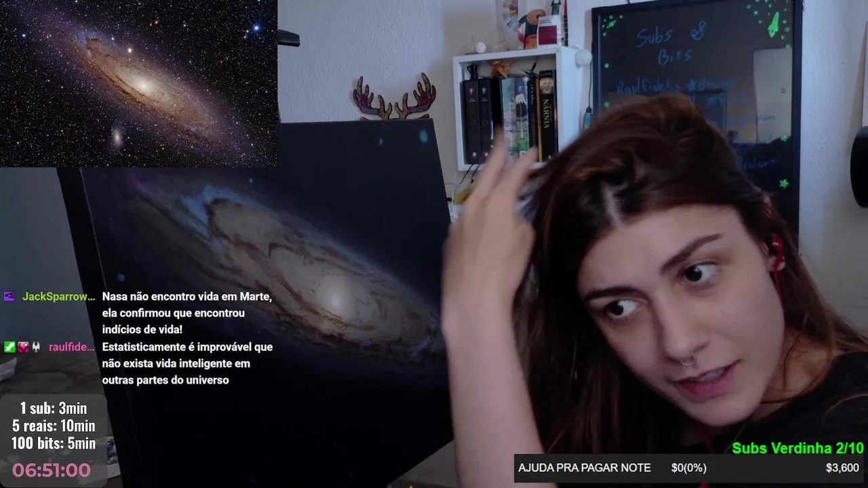Click the '$0(0%)' donation progress value

tap(689, 468)
